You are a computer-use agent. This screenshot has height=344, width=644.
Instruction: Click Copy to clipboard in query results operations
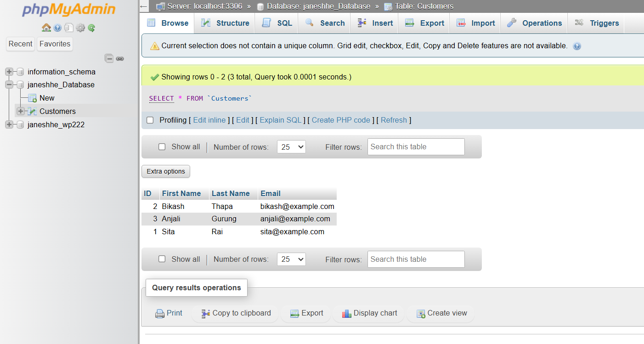pos(236,313)
